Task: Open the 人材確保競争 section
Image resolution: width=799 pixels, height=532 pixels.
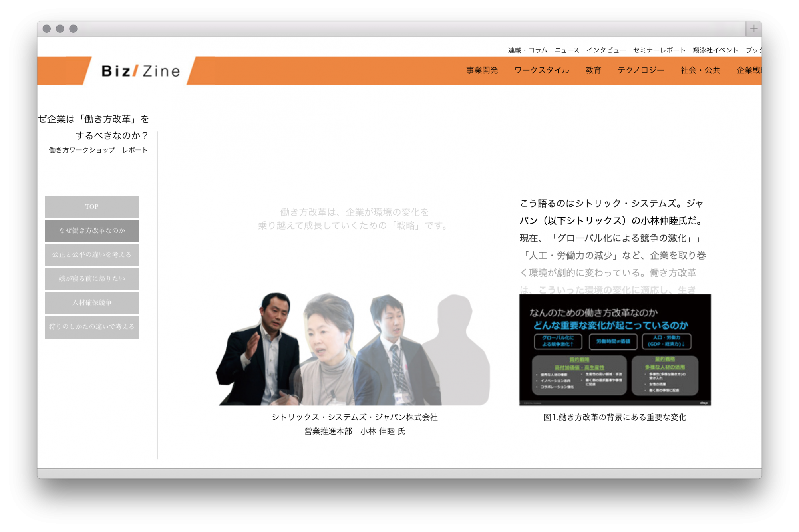Action: tap(92, 302)
